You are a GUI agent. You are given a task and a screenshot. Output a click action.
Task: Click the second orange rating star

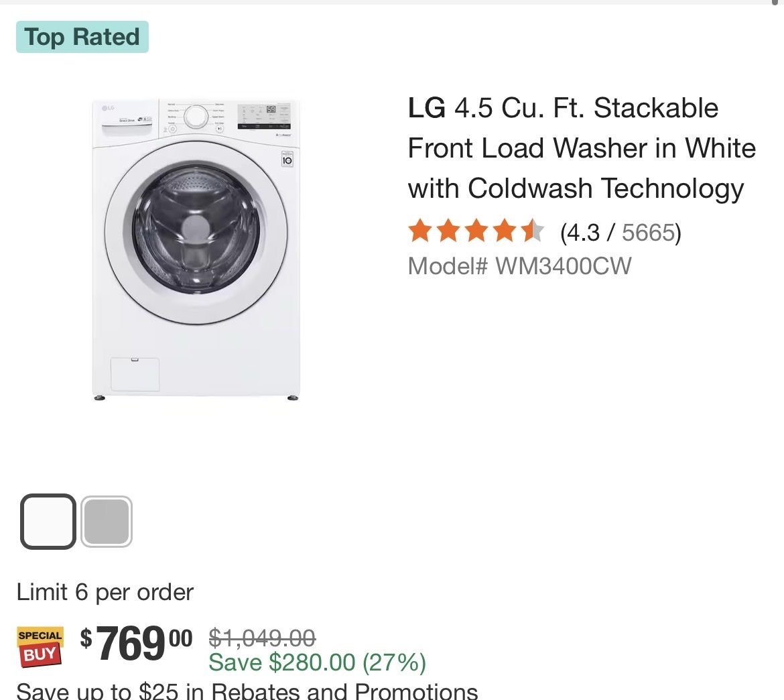pos(448,231)
